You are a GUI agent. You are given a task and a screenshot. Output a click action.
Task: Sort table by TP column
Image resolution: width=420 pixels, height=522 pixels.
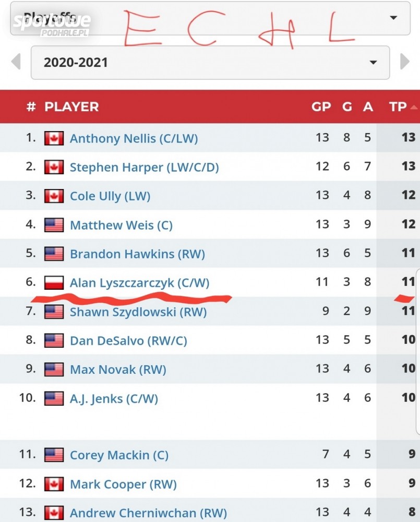pyautogui.click(x=398, y=106)
